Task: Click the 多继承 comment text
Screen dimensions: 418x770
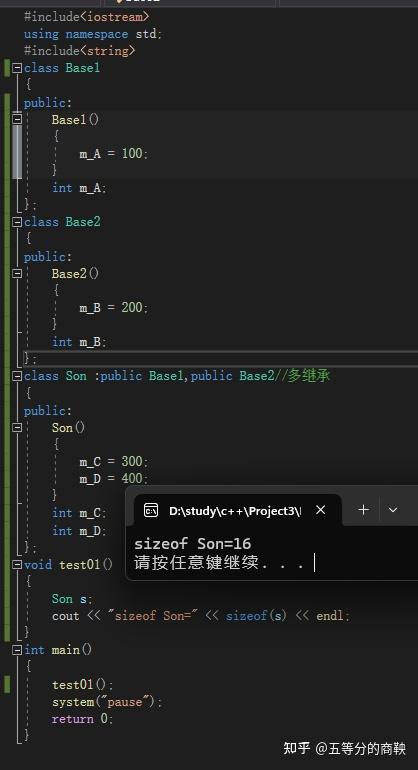Action: pyautogui.click(x=308, y=376)
